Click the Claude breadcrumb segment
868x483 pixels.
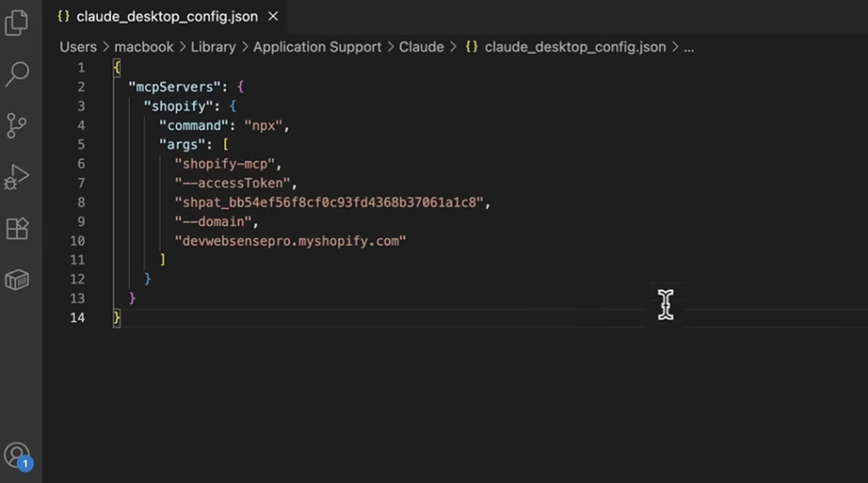point(421,47)
